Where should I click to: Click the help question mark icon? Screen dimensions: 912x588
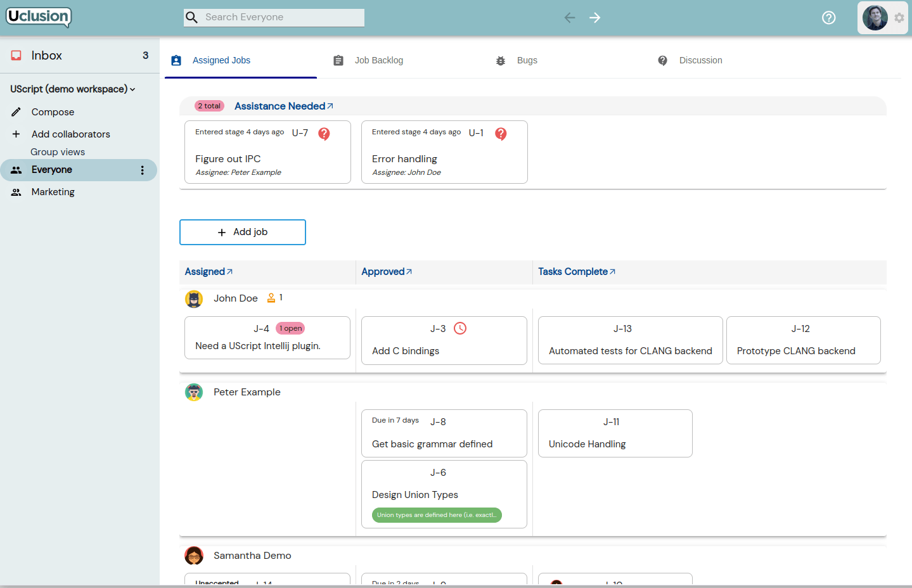click(828, 18)
